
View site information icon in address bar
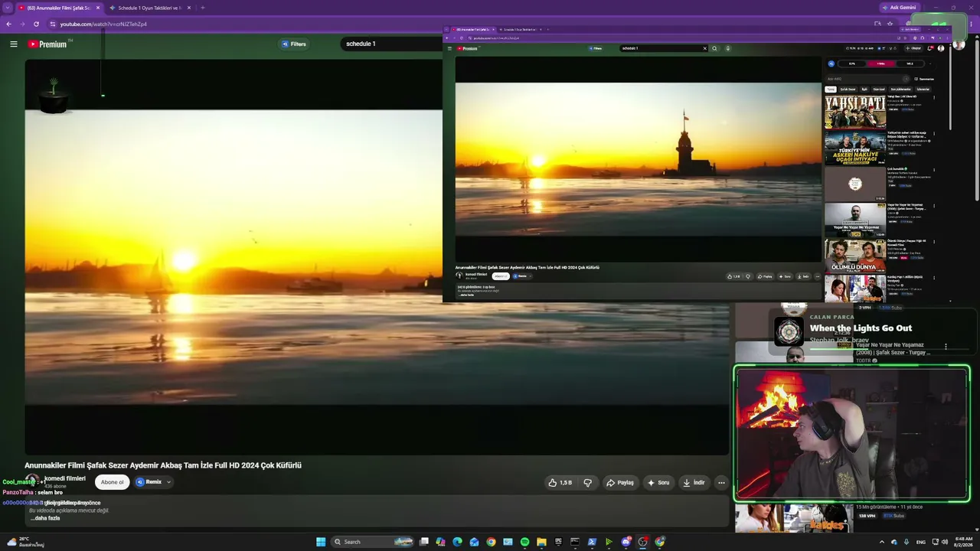pos(52,24)
